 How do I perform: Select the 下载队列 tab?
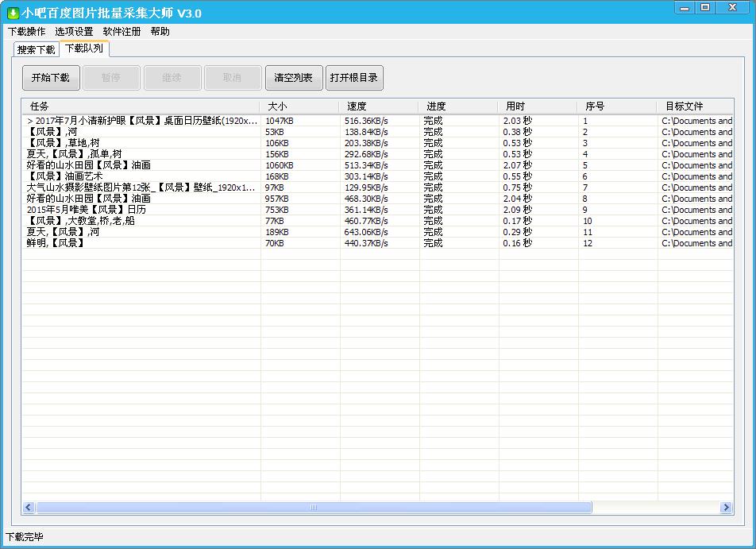[x=84, y=48]
